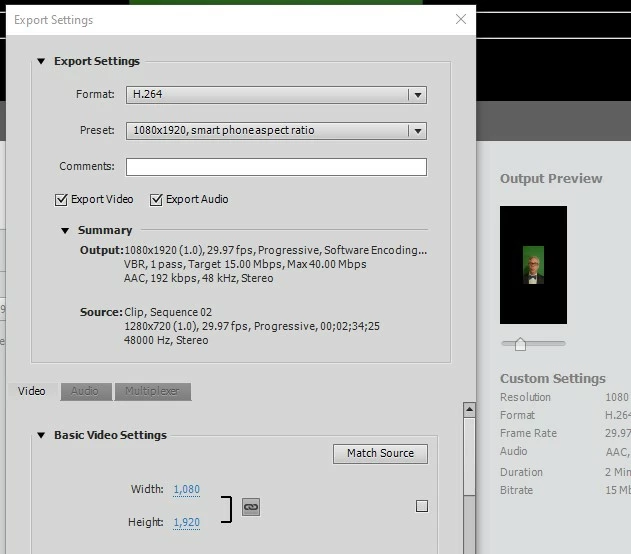Click in the Comments text field
Viewport: 631px width, 554px height.
276,167
